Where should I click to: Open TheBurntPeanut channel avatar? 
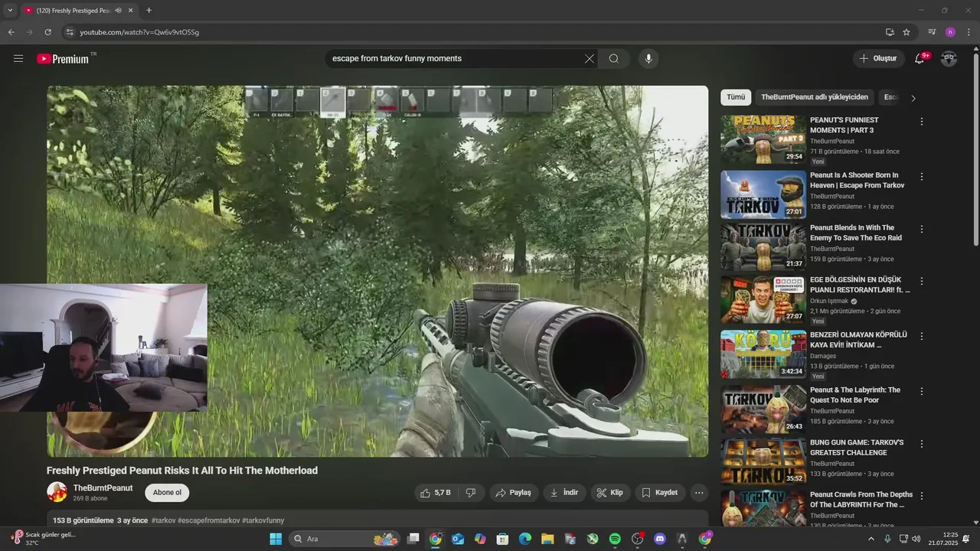pyautogui.click(x=57, y=492)
